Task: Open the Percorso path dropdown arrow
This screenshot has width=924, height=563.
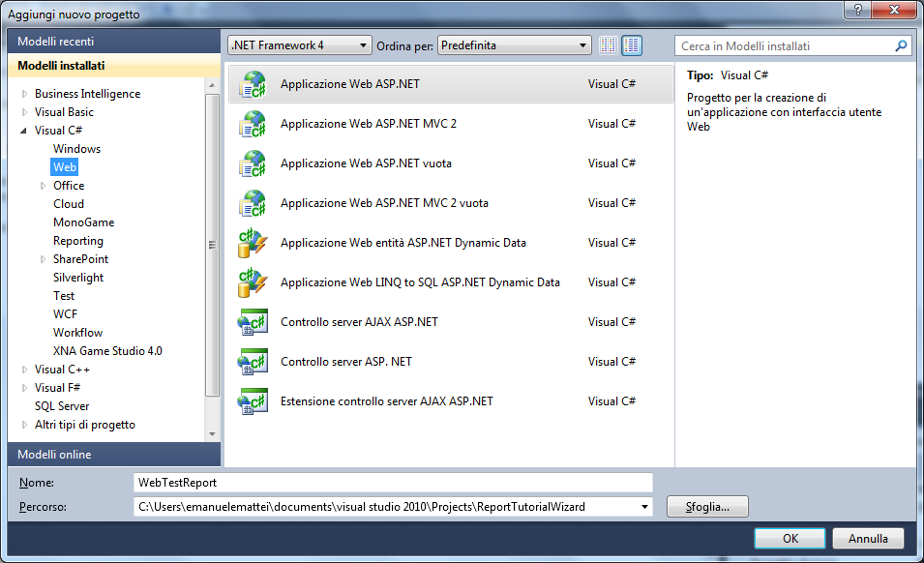Action: point(644,507)
